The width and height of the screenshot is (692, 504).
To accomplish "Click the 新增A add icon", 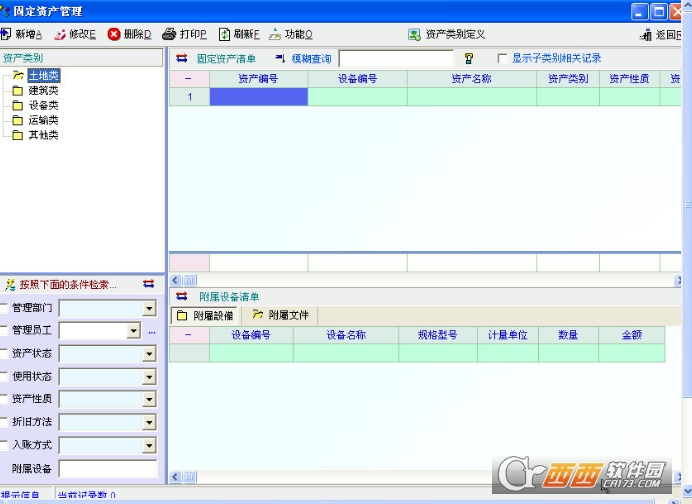I will pyautogui.click(x=6, y=34).
